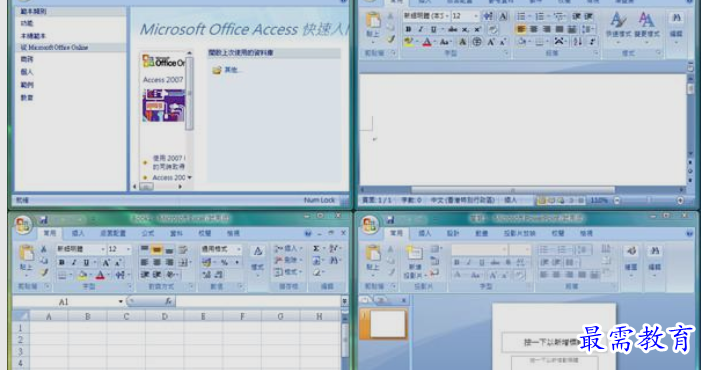The width and height of the screenshot is (701, 370).
Task: Select row 2 header in Excel
Action: (21, 340)
